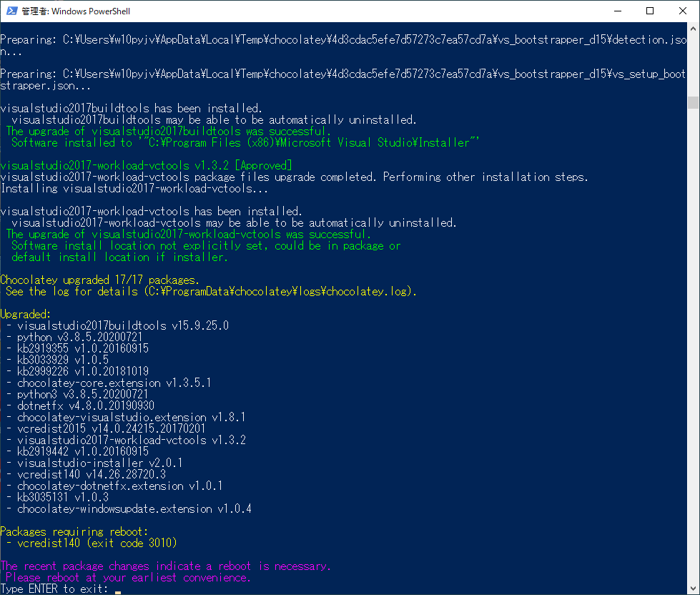The height and width of the screenshot is (595, 700).
Task: Click the 'Upgraded:' heading
Action: (x=26, y=314)
